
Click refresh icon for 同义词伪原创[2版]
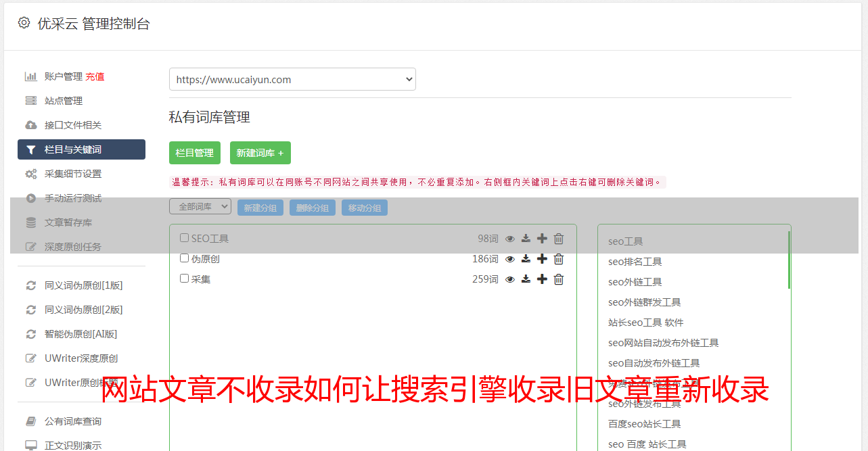click(31, 310)
